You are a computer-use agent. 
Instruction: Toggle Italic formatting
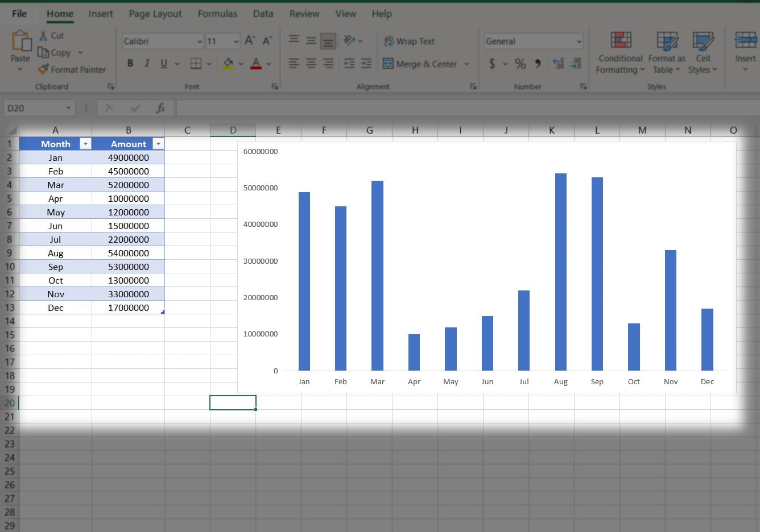147,64
